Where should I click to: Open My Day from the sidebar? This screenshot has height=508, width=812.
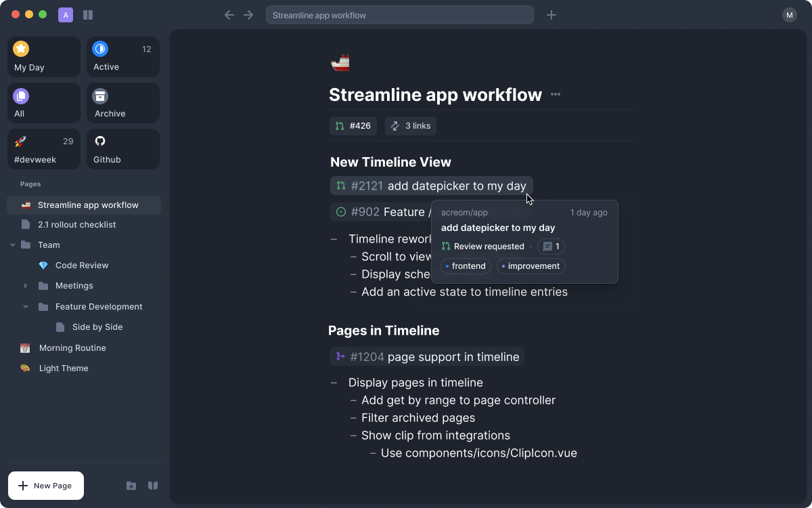(43, 57)
